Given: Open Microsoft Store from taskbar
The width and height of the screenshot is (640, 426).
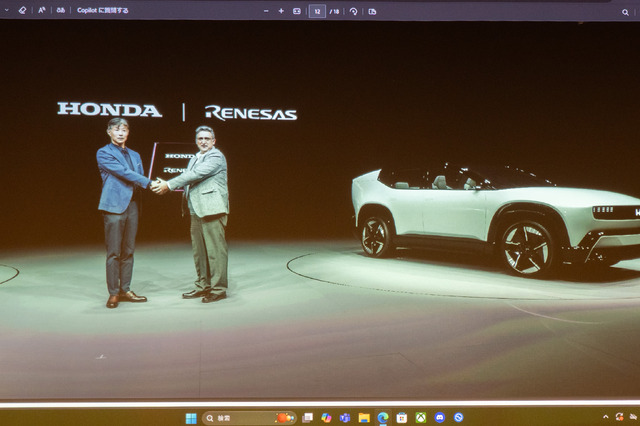Looking at the screenshot, I should click(402, 417).
